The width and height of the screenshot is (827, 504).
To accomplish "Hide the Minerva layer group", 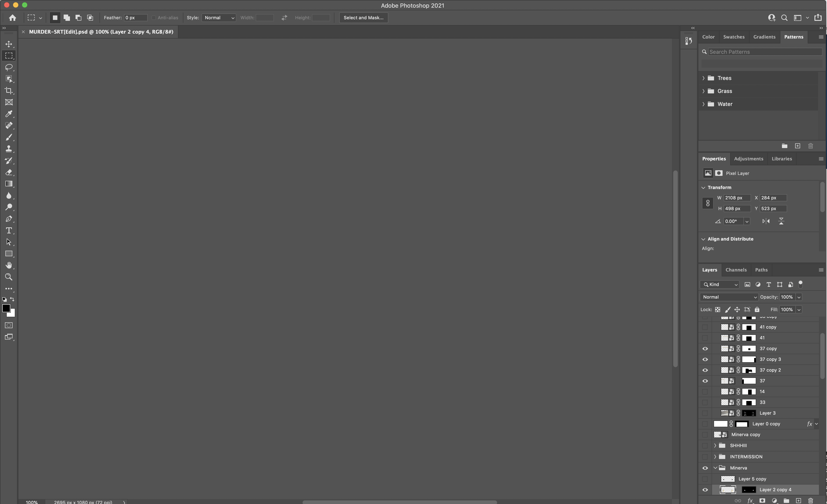I will (x=705, y=468).
